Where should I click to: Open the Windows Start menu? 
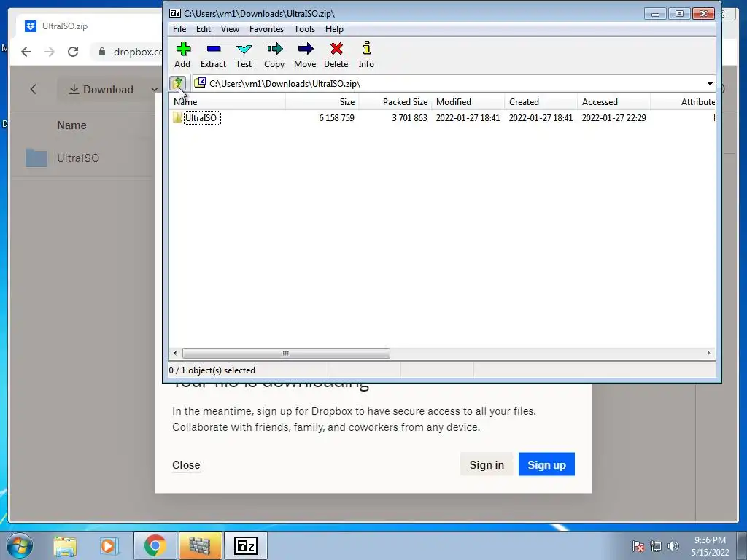tap(20, 545)
